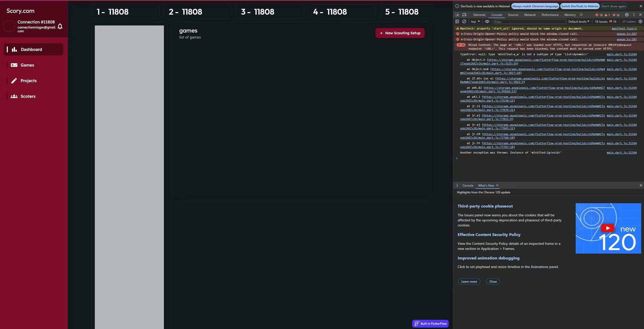Open console settings gear beside hidden count
This screenshot has width=644, height=329.
(x=640, y=22)
